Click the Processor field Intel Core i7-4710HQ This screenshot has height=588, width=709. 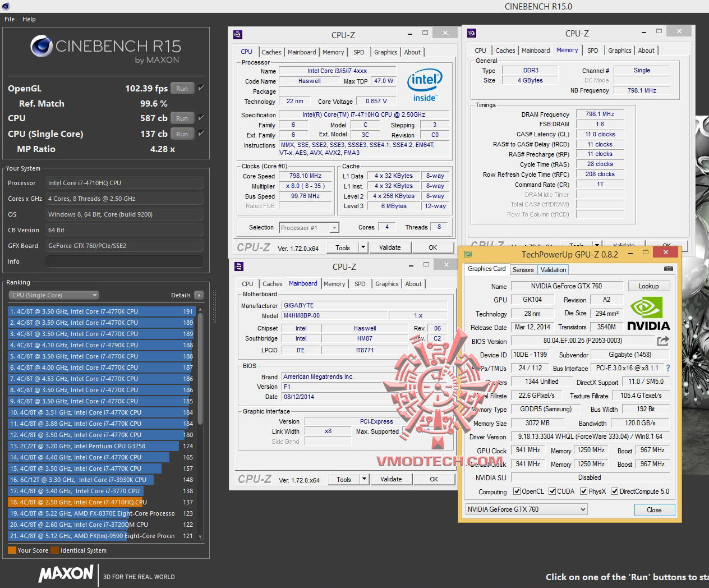(125, 183)
